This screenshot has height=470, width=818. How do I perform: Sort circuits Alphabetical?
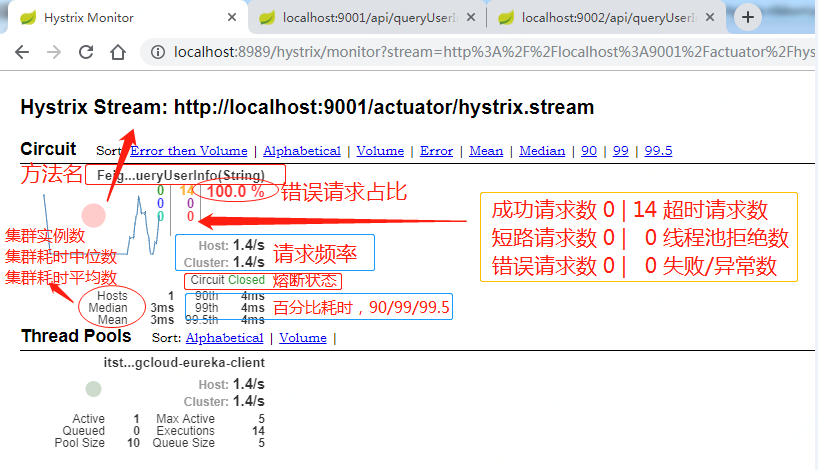[302, 151]
